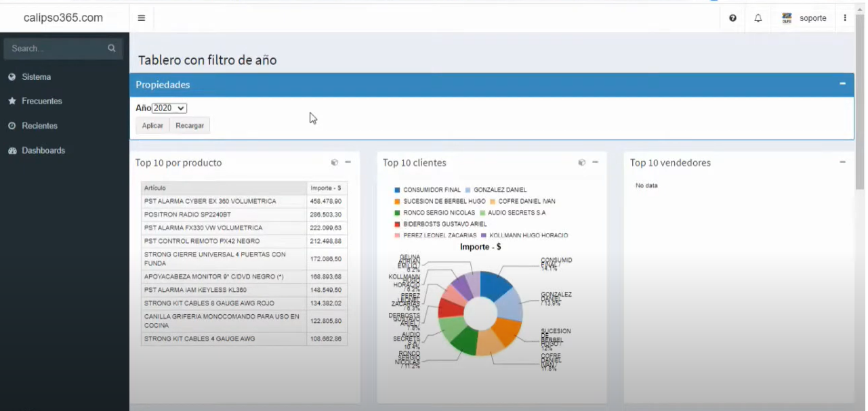Open the Año 2020 dropdown

pos(169,108)
